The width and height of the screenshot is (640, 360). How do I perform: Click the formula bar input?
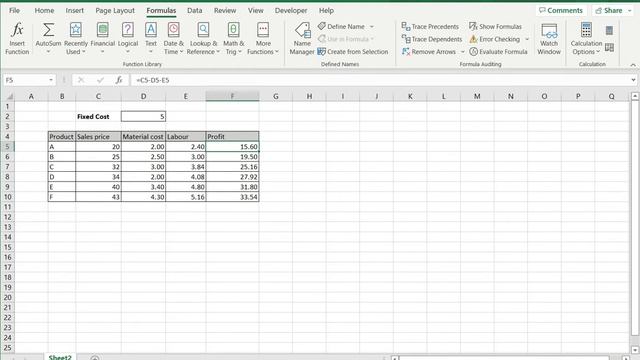click(380, 80)
